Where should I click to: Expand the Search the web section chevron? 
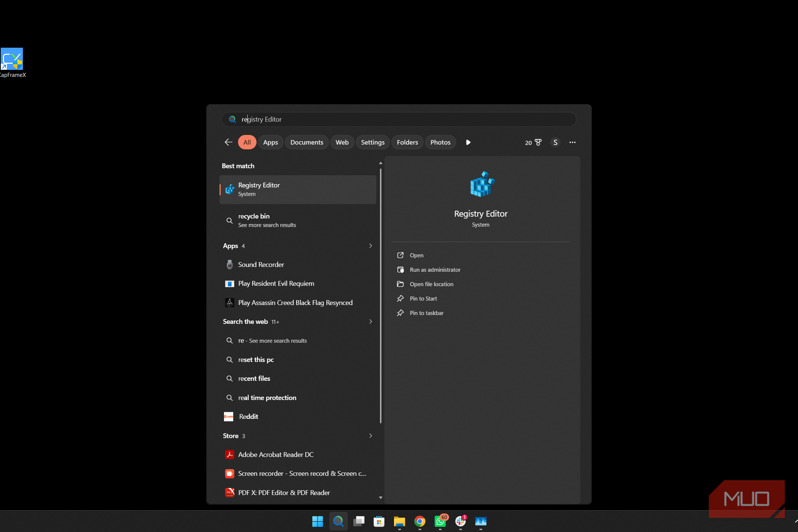click(370, 322)
